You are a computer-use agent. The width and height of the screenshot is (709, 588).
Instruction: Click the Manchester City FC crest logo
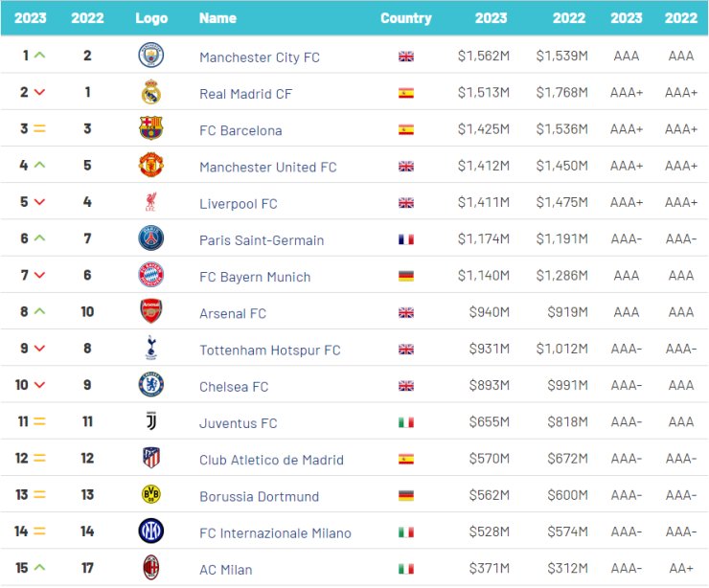click(151, 56)
